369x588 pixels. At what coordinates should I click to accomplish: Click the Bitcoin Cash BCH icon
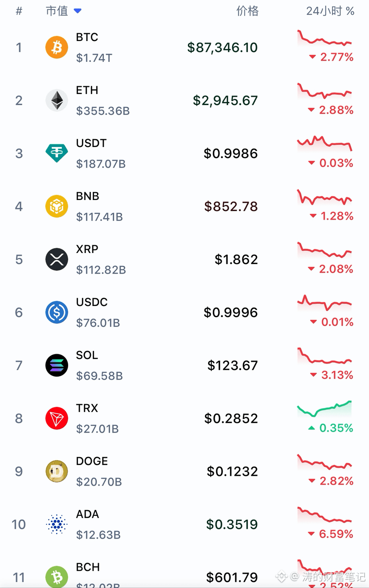point(57,576)
